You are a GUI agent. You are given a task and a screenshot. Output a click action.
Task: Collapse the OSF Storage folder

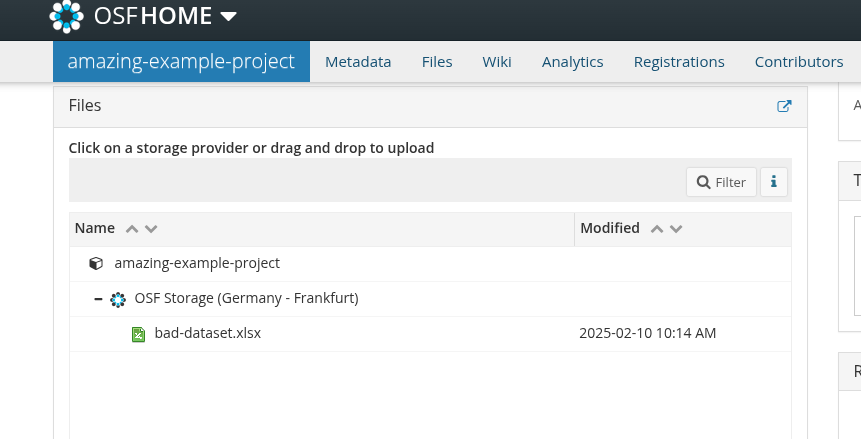pyautogui.click(x=99, y=299)
